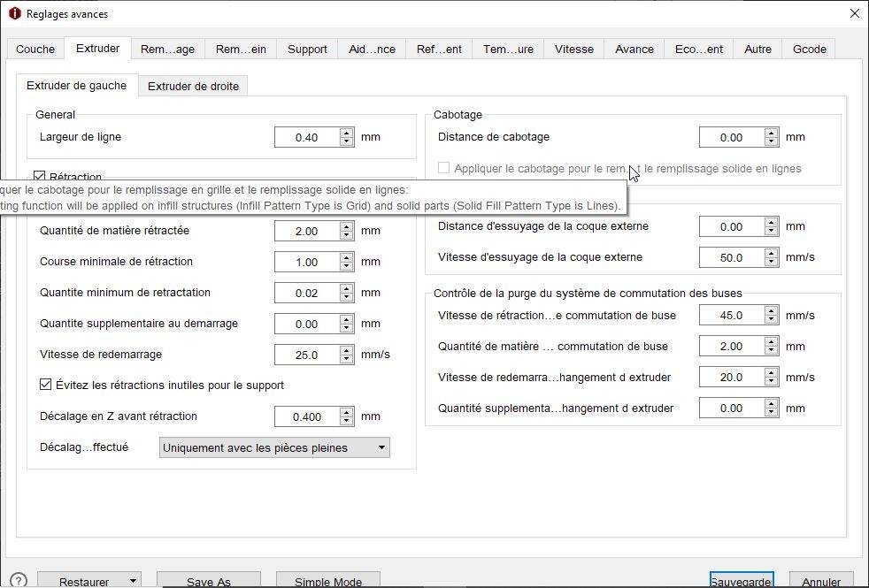Click the Sauvegarde button
Viewport: 869px width, 588px height.
point(742,581)
